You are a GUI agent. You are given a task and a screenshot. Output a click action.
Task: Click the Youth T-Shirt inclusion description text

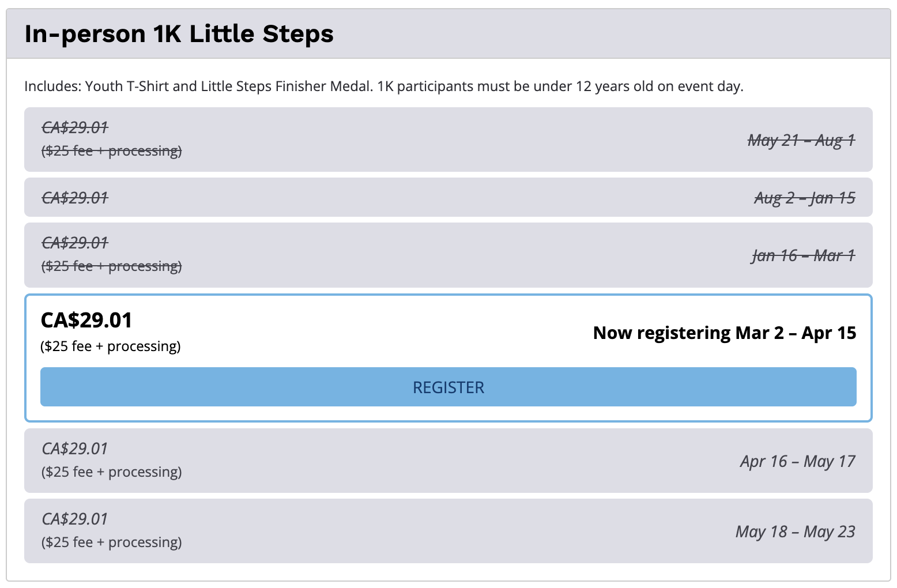click(x=383, y=86)
